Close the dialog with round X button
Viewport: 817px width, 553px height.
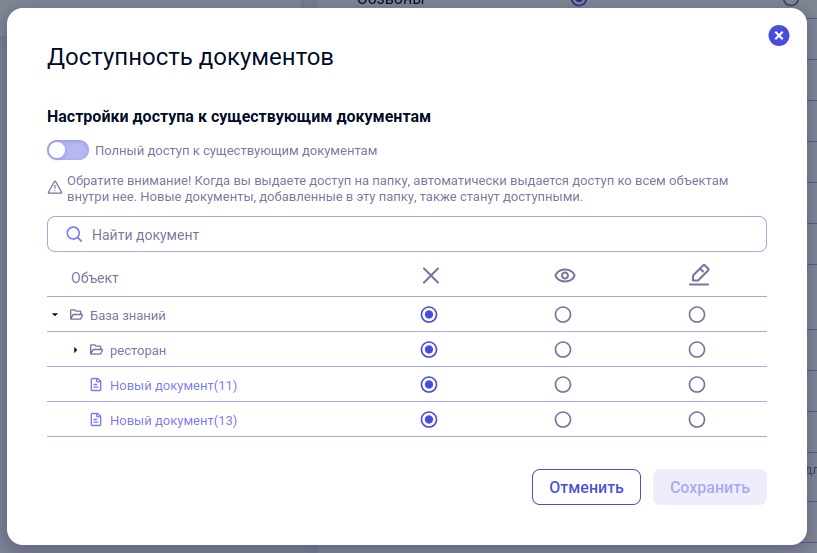coord(778,35)
